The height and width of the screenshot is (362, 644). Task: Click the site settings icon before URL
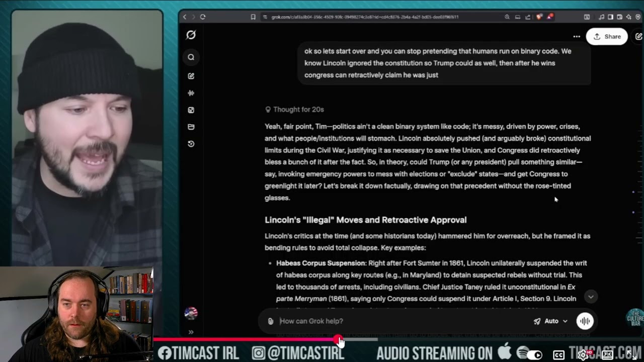pyautogui.click(x=265, y=17)
